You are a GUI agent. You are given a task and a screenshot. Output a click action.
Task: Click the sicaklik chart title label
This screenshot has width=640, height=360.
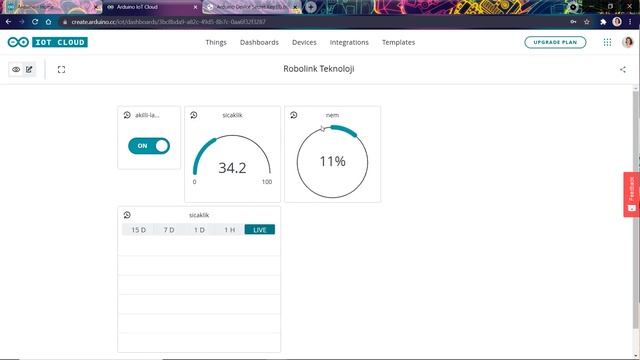199,215
